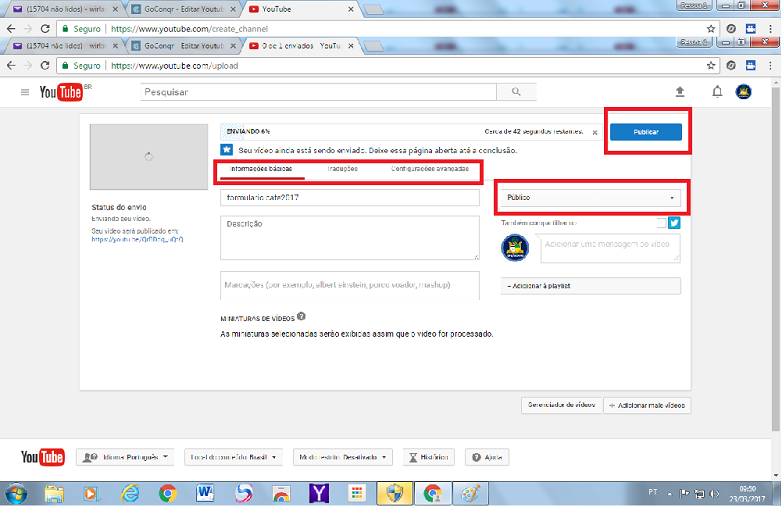Click the video title field formulario cate2017

click(x=350, y=198)
